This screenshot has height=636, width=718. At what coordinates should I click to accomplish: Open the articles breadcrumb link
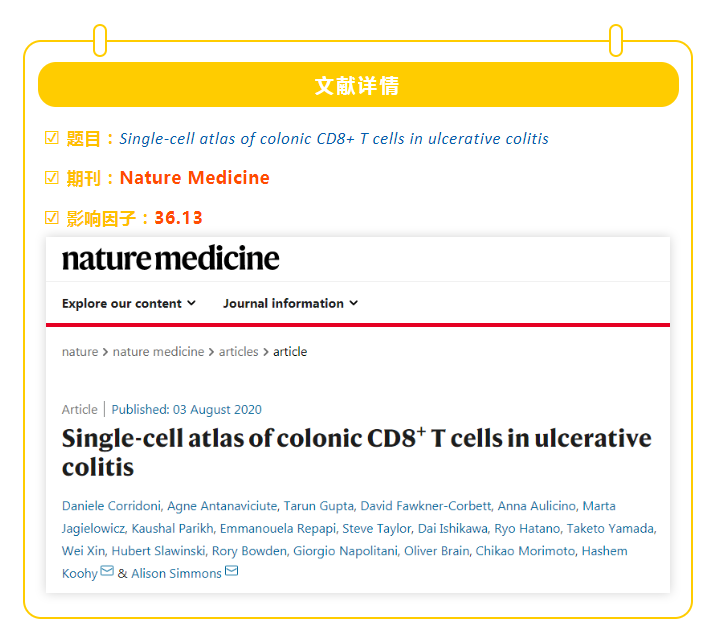point(239,352)
